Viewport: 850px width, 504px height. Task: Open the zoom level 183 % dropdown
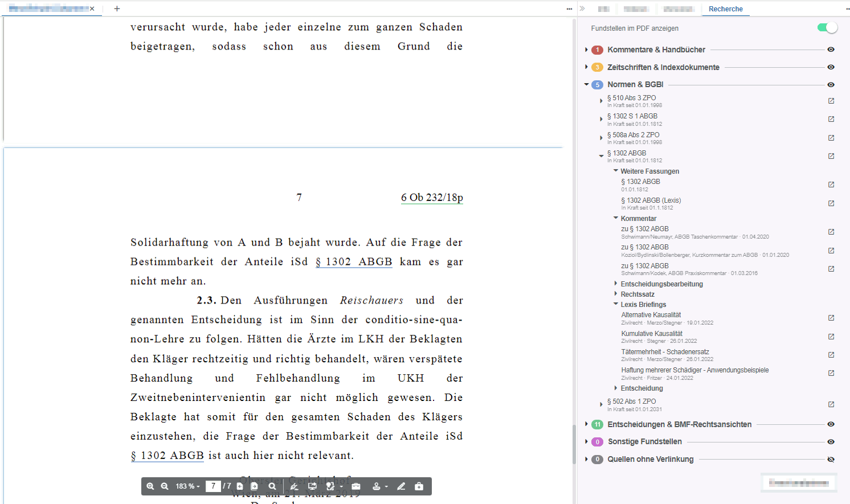click(188, 486)
